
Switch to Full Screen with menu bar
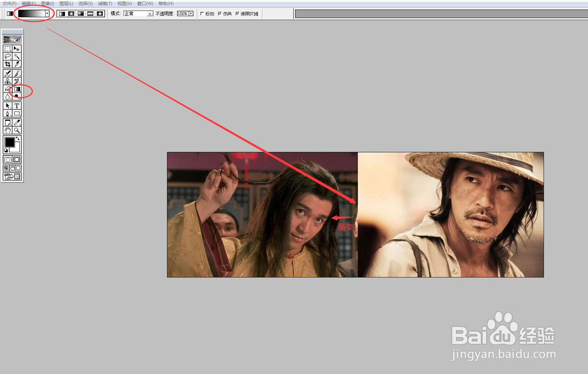tap(12, 168)
